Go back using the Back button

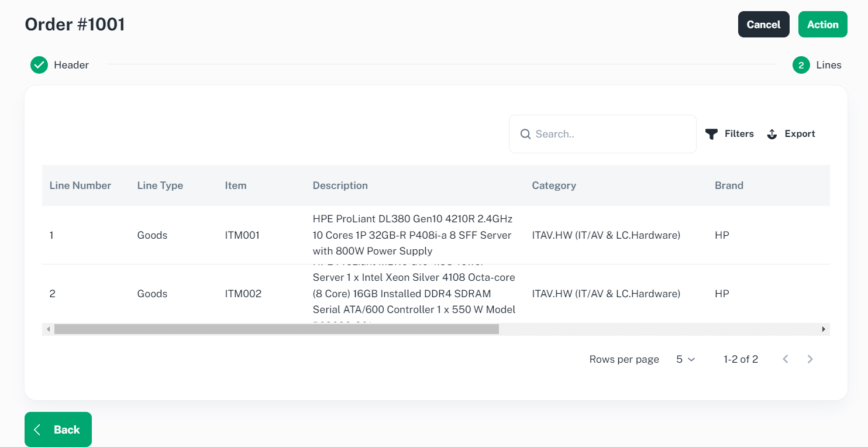point(58,429)
